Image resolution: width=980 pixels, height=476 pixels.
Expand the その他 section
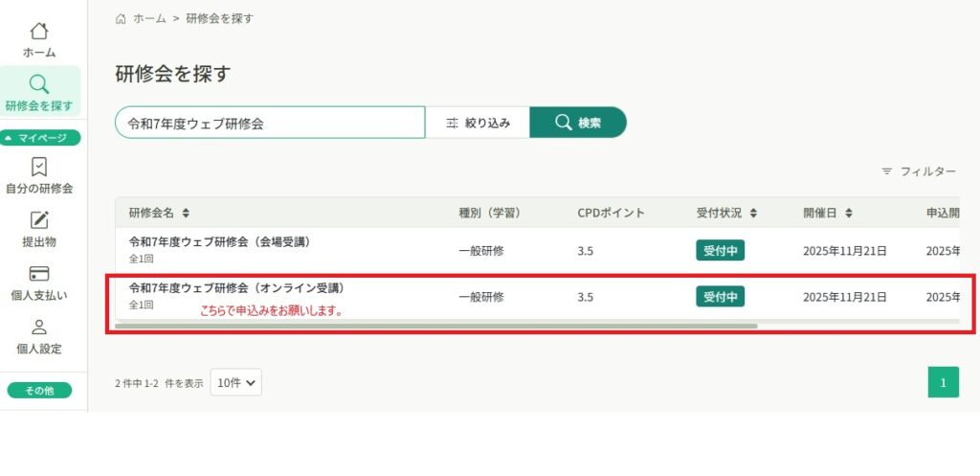(39, 390)
